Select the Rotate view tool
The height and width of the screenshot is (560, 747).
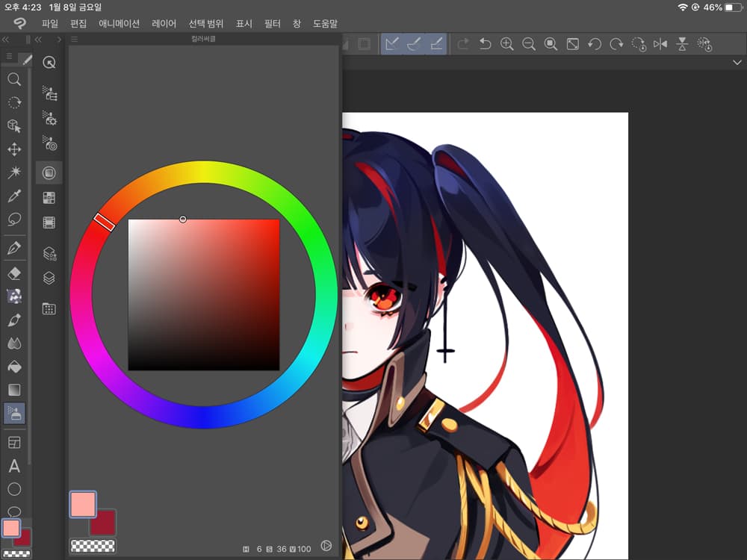[14, 102]
